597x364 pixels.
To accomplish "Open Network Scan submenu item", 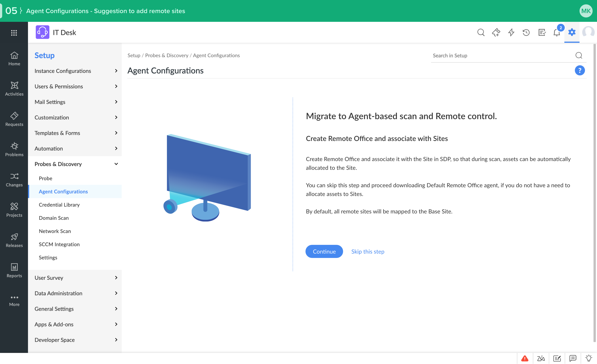I will coord(75,231).
